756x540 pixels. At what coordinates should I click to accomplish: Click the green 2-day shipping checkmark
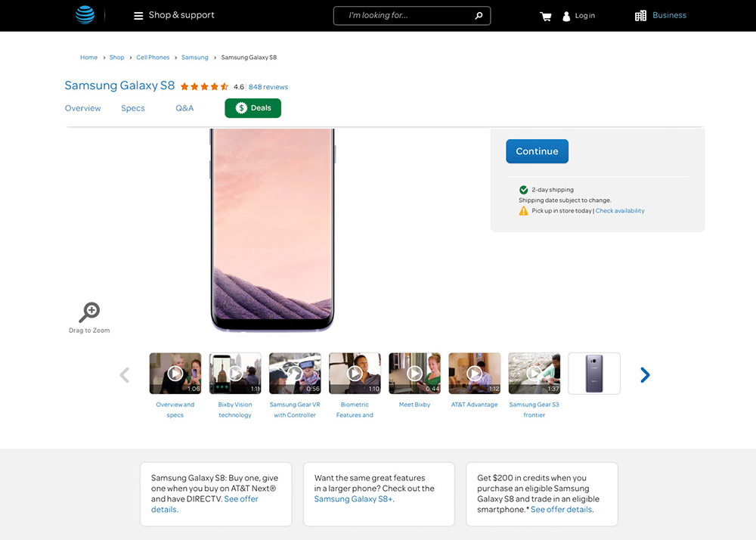coord(524,190)
